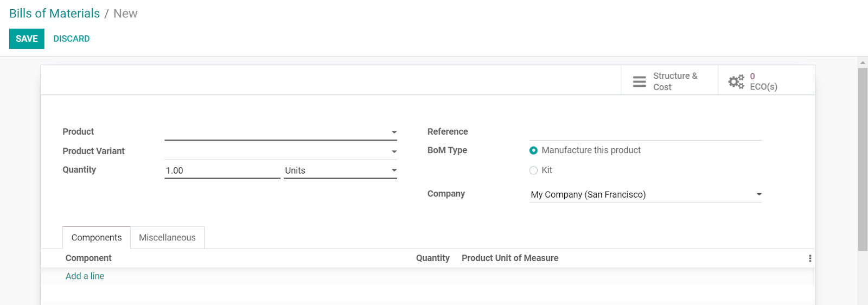Click the Quantity field showing 1.00
Viewport: 868px width, 305px height.
[222, 170]
